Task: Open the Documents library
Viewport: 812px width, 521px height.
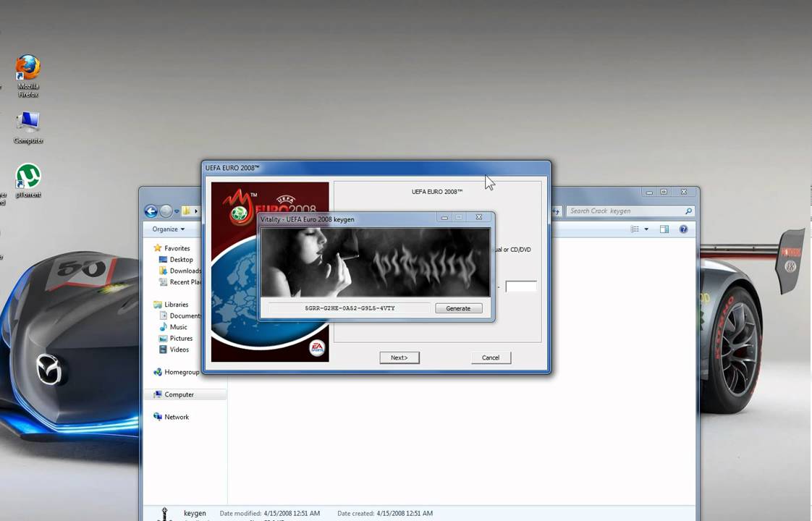Action: click(179, 316)
